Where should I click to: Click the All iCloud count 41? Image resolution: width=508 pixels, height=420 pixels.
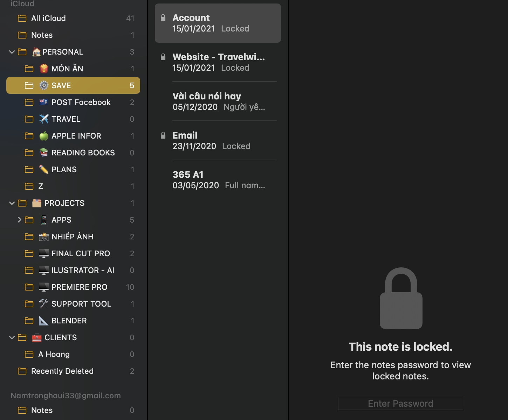tap(130, 18)
